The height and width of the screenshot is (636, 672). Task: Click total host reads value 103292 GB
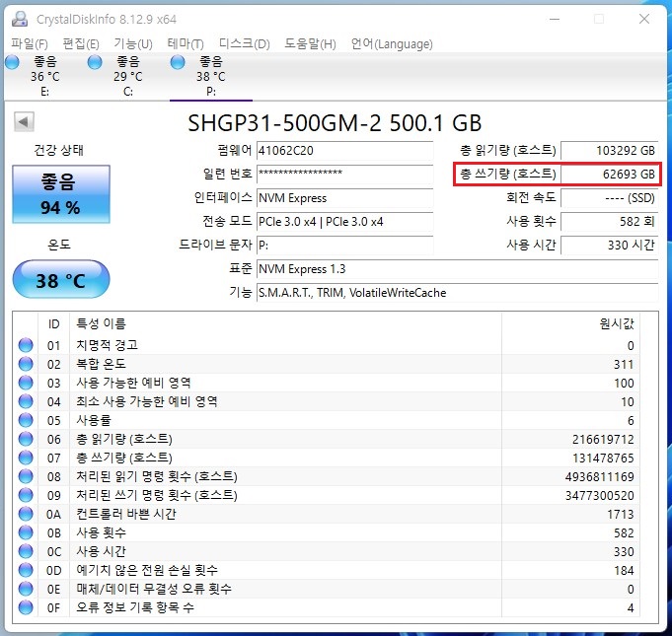(610, 151)
